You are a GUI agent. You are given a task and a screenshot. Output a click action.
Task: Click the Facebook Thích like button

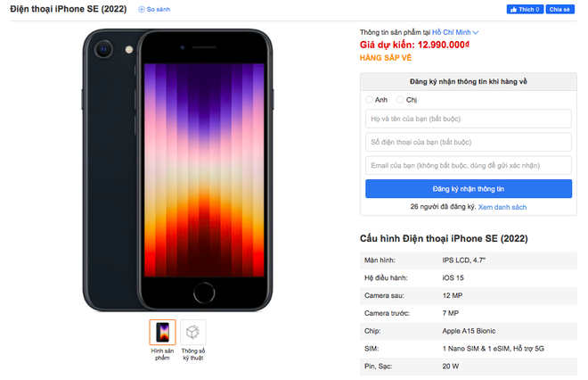pyautogui.click(x=525, y=9)
